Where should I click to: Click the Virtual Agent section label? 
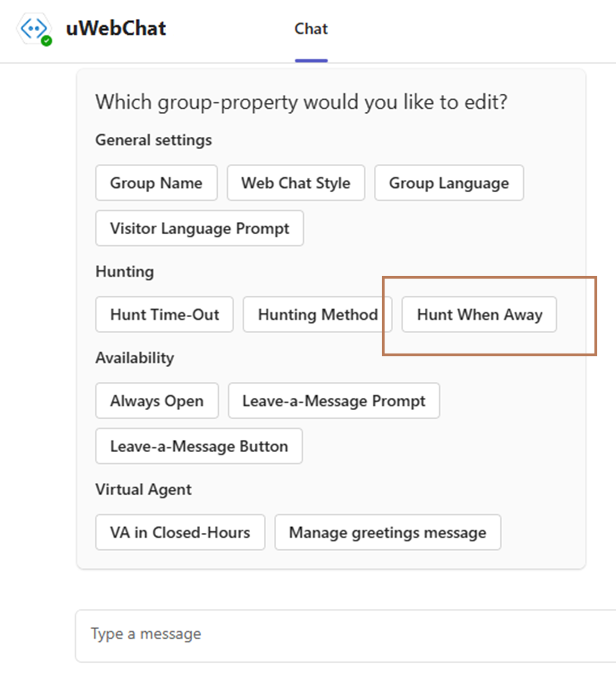(x=144, y=489)
